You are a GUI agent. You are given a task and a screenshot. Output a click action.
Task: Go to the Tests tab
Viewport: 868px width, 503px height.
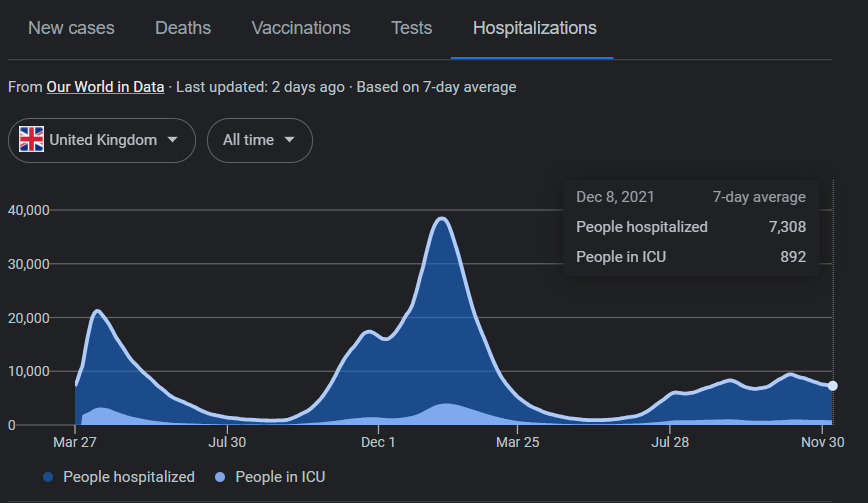(x=411, y=28)
